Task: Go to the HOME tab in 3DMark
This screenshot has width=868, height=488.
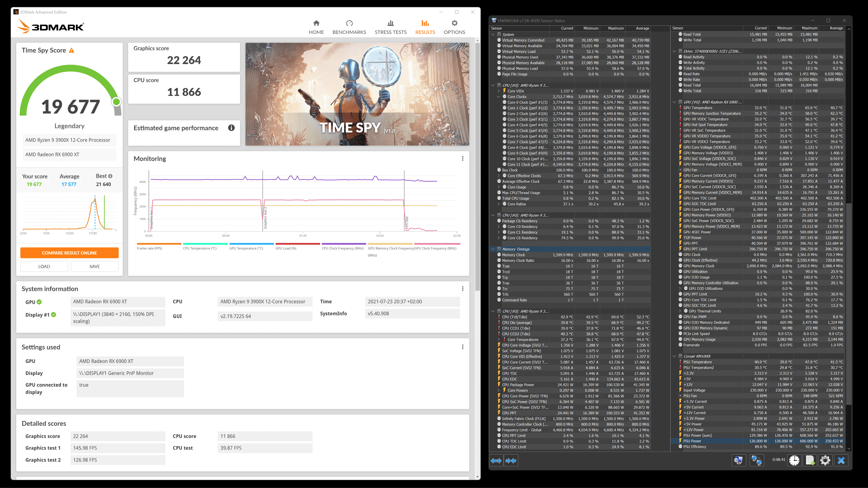Action: click(x=316, y=27)
